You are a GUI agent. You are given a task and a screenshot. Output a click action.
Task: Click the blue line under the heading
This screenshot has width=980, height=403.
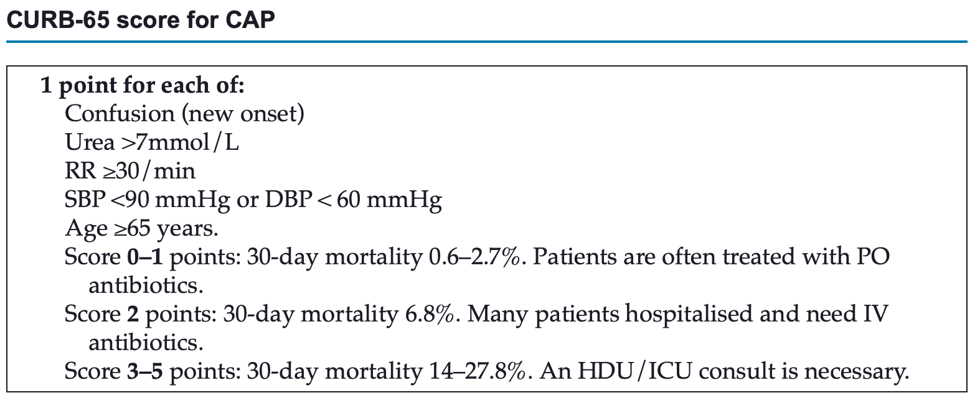486,42
